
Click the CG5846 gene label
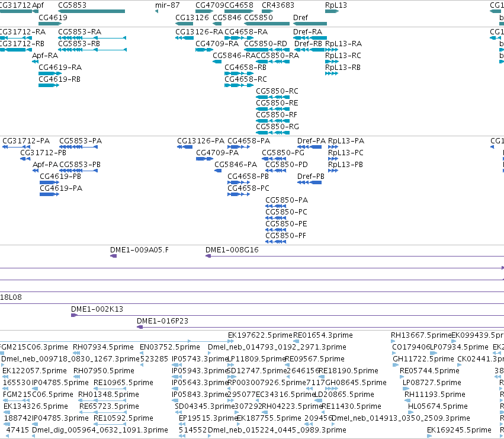tap(227, 17)
